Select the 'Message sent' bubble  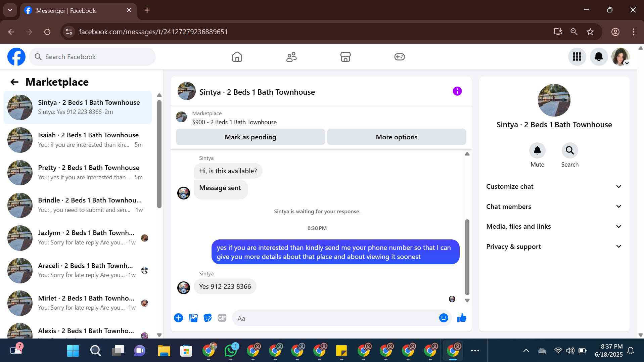pos(220,189)
